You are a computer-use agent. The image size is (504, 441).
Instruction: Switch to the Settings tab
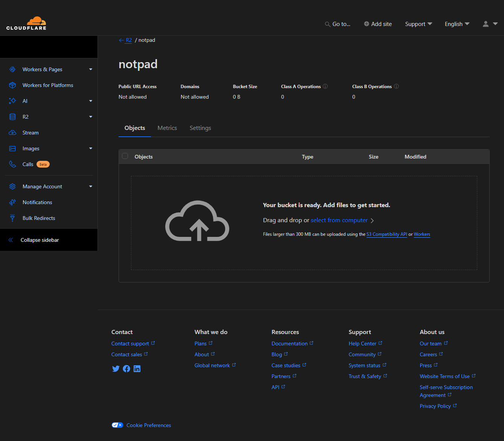click(200, 128)
